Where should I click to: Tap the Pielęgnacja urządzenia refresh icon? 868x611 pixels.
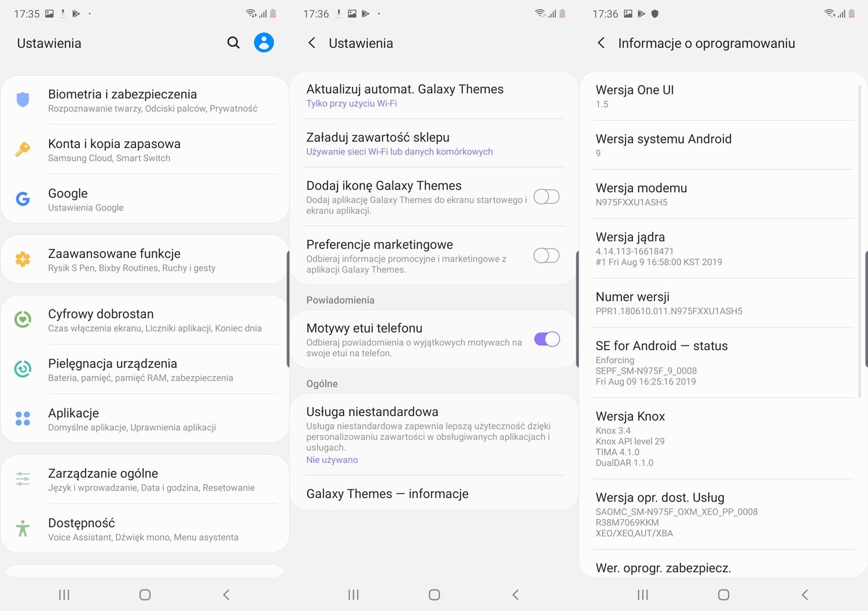[23, 369]
